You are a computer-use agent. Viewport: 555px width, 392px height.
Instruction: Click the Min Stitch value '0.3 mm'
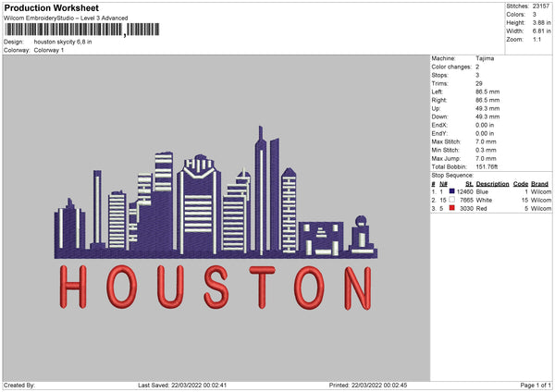pyautogui.click(x=486, y=150)
